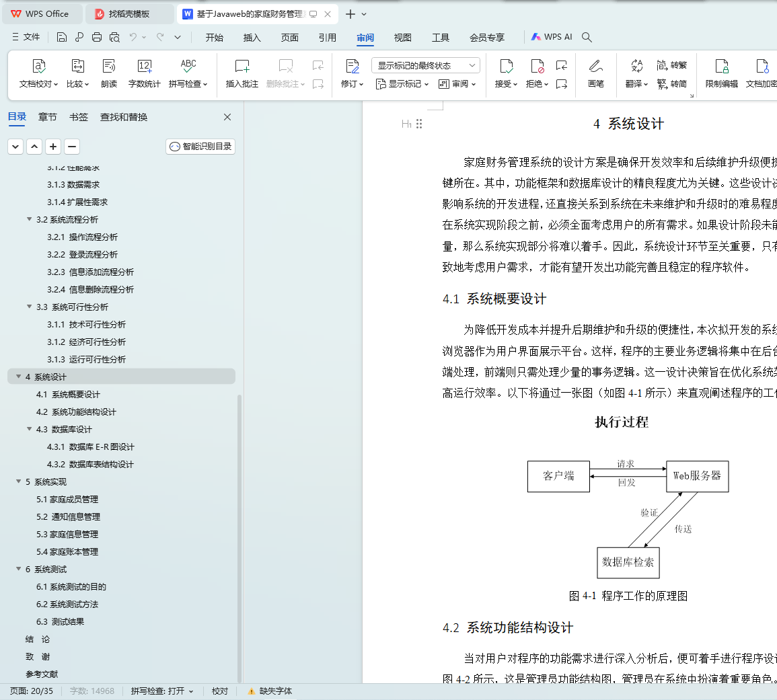Open the 审阅 pane dropdown

click(x=457, y=84)
